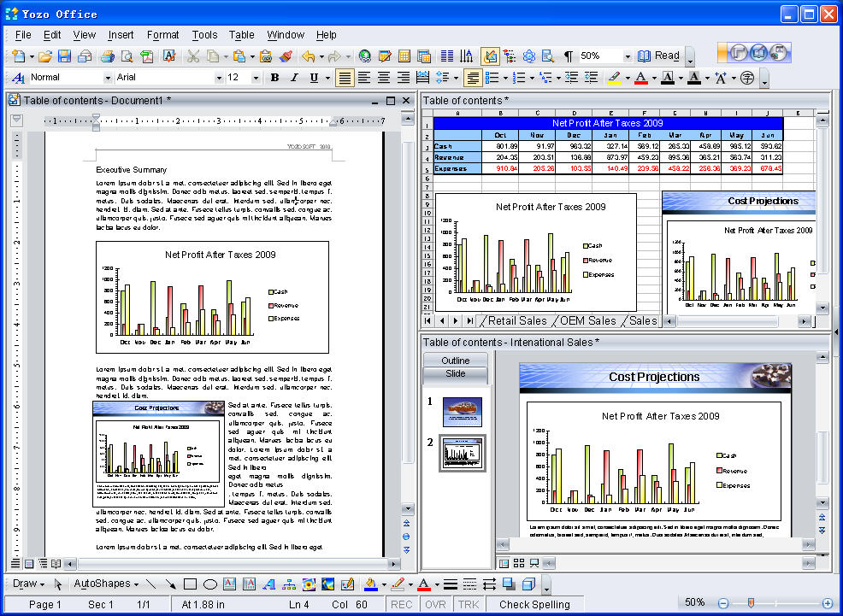Screen dimensions: 843x616
Task: Open the File menu
Action: click(x=23, y=35)
